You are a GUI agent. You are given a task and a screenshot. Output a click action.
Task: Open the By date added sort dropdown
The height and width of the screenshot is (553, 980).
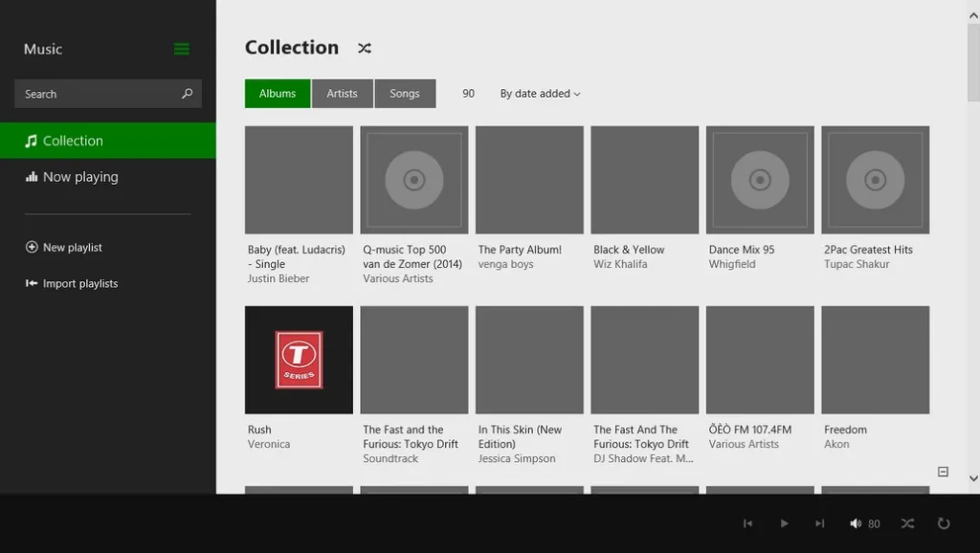click(x=540, y=94)
